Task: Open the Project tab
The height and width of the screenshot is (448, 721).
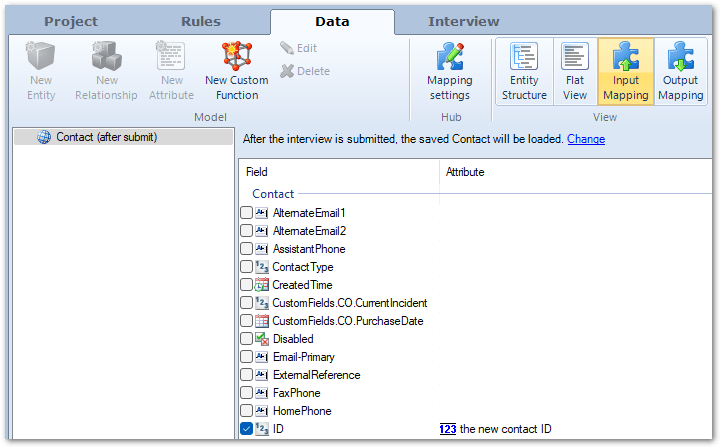Action: [x=71, y=22]
